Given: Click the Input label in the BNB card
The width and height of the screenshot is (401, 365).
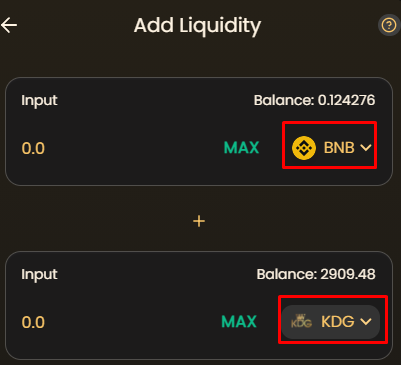Looking at the screenshot, I should click(39, 101).
